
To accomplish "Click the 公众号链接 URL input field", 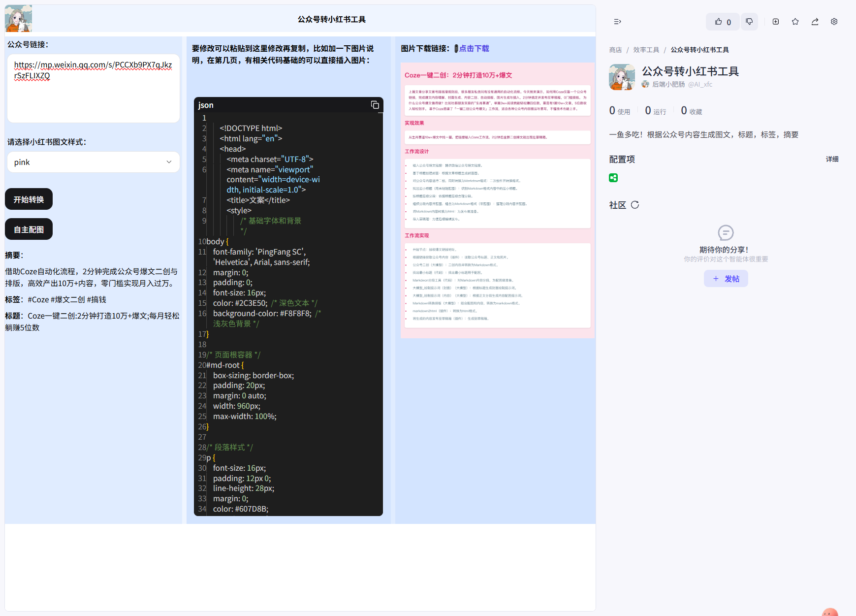I will click(x=94, y=89).
